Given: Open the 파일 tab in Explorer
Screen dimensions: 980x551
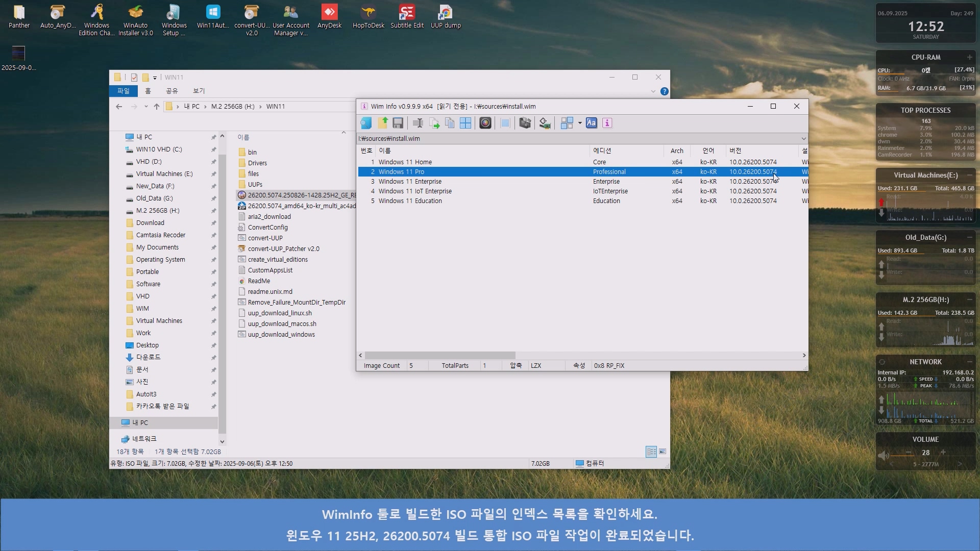Looking at the screenshot, I should (x=124, y=91).
